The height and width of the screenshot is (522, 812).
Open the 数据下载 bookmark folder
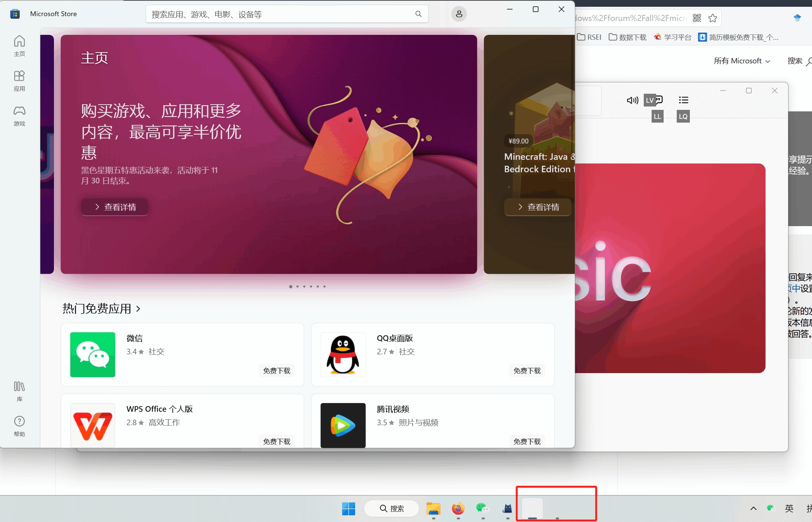[x=628, y=37]
